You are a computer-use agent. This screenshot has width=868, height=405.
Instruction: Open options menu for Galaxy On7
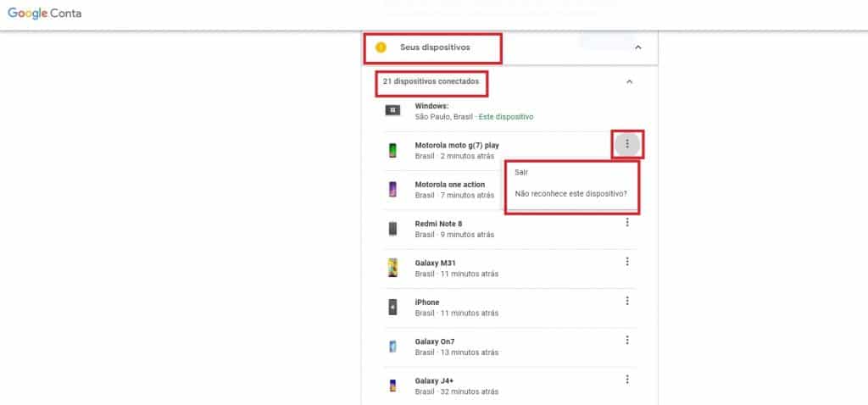(627, 341)
